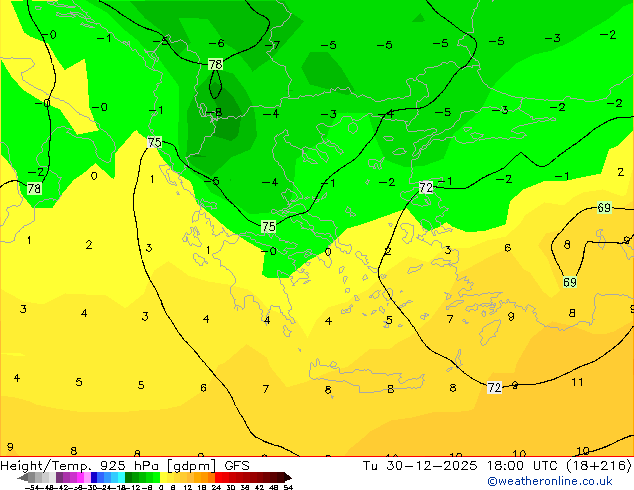Image resolution: width=634 pixels, height=490 pixels.
Task: Click the '[gdpm]' unit label
Action: click(191, 466)
